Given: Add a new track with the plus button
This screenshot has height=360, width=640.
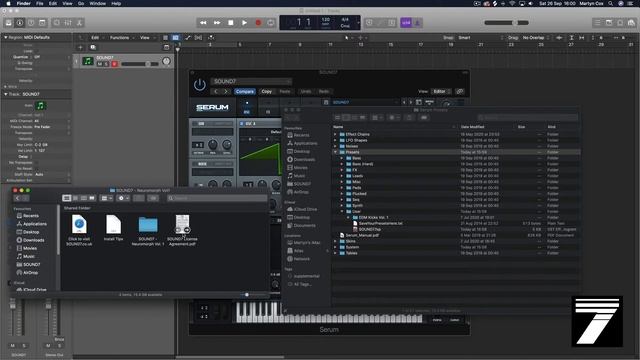Looking at the screenshot, I should (80, 47).
